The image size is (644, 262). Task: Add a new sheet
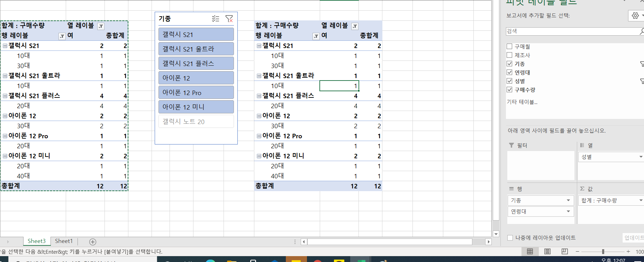point(93,242)
